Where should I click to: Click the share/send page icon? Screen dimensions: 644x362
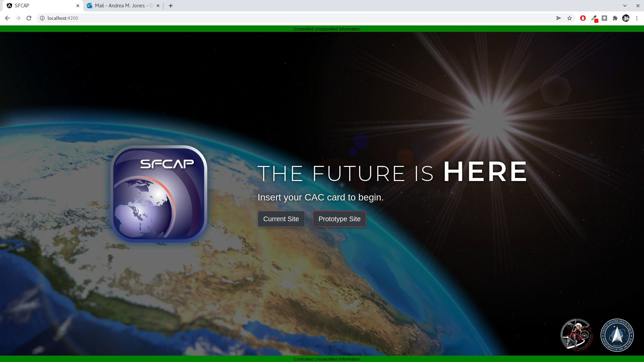(x=558, y=18)
